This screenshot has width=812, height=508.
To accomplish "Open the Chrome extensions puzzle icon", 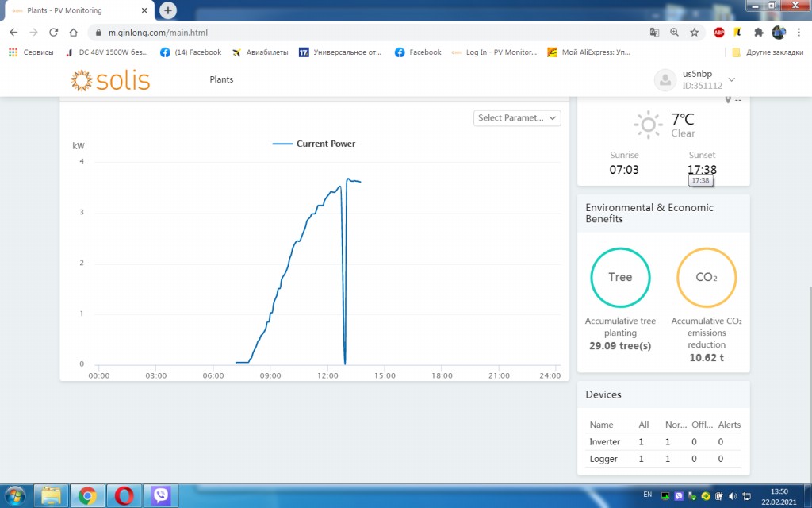I will click(x=758, y=33).
